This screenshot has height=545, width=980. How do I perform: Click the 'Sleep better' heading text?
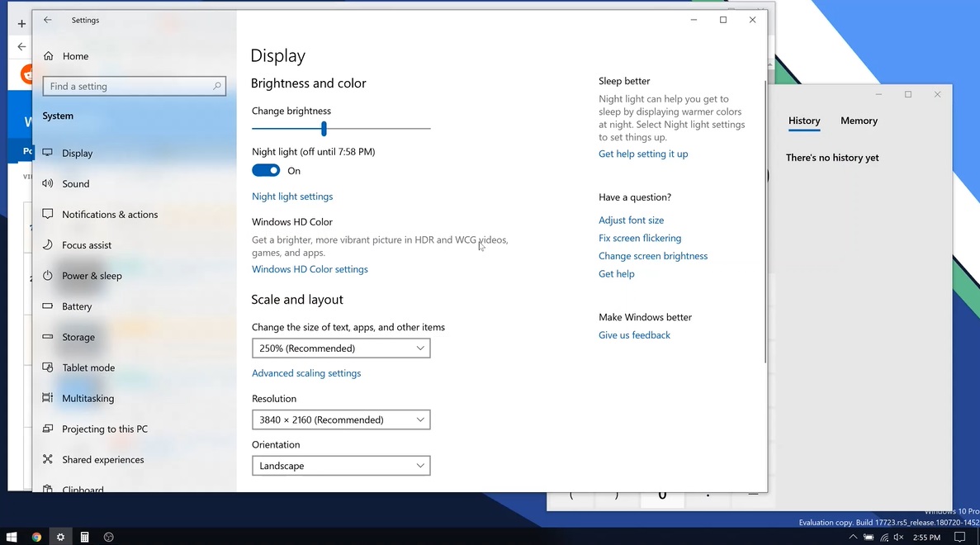(x=624, y=81)
